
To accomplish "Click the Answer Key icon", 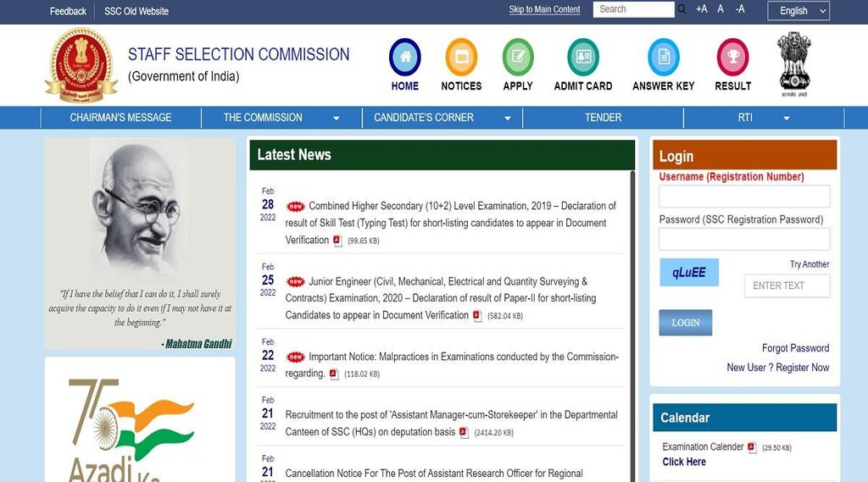I will pyautogui.click(x=663, y=58).
